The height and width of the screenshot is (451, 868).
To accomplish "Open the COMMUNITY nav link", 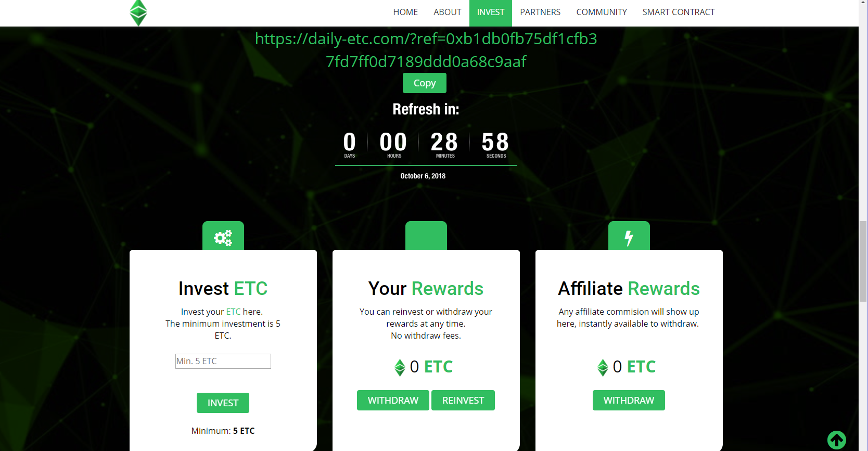I will tap(602, 12).
